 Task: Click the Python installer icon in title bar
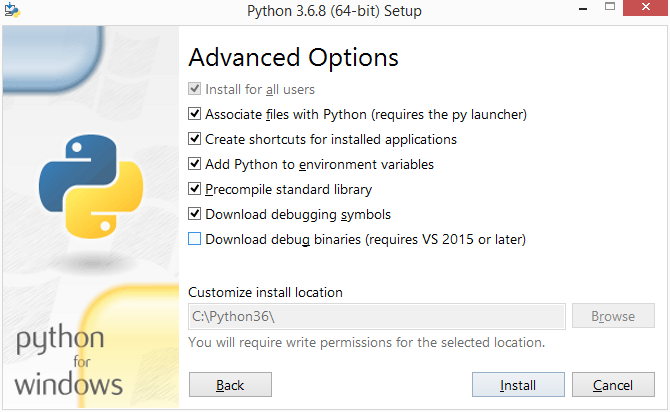click(x=12, y=10)
